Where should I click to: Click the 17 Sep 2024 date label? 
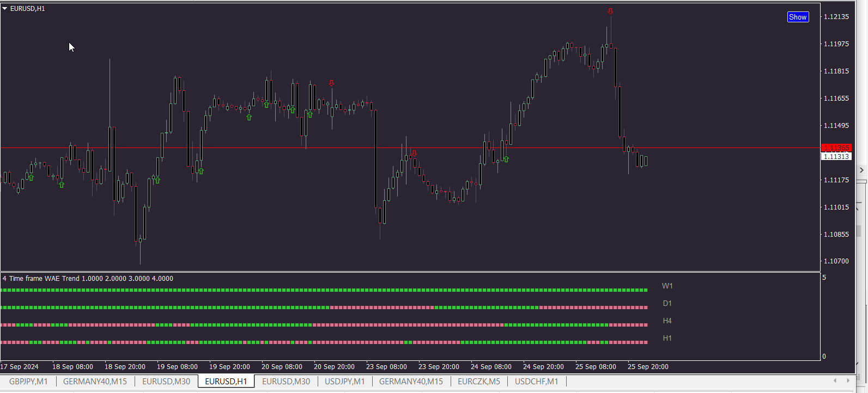coord(20,367)
